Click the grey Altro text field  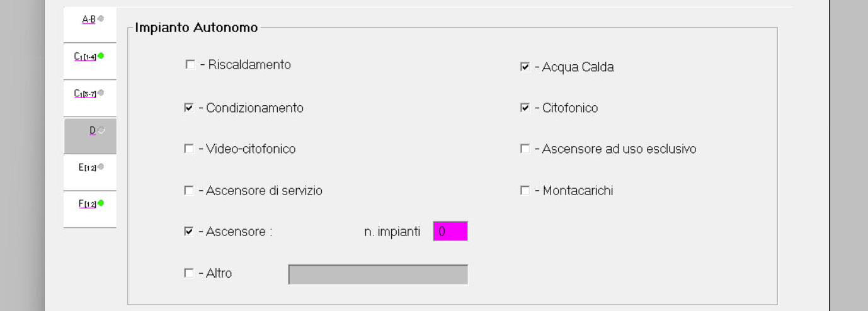(378, 274)
